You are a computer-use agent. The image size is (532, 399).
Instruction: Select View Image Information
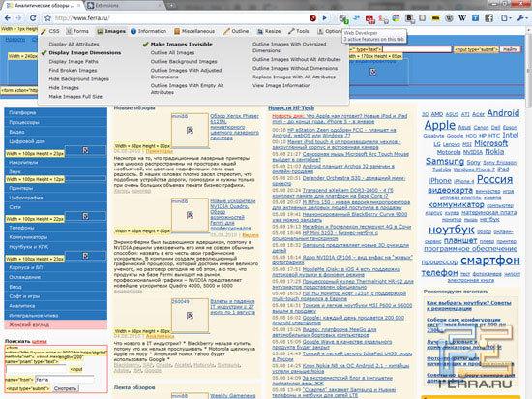click(281, 86)
